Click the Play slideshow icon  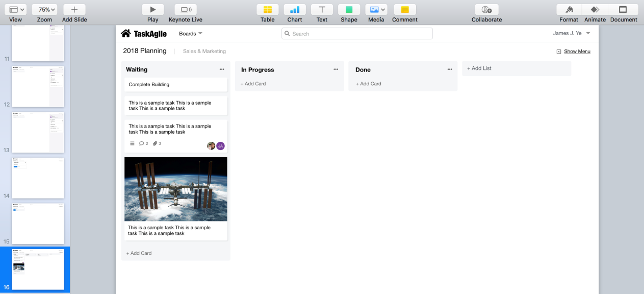152,10
